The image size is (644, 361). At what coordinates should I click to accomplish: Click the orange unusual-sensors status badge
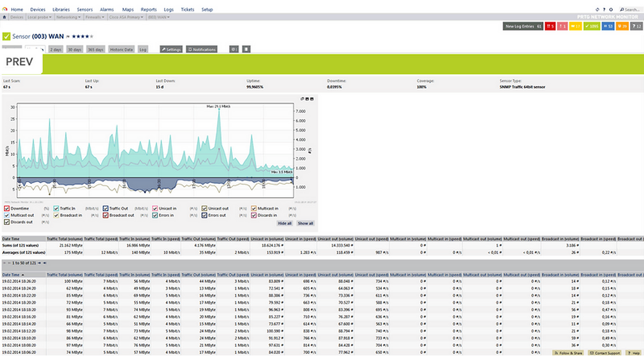point(621,26)
